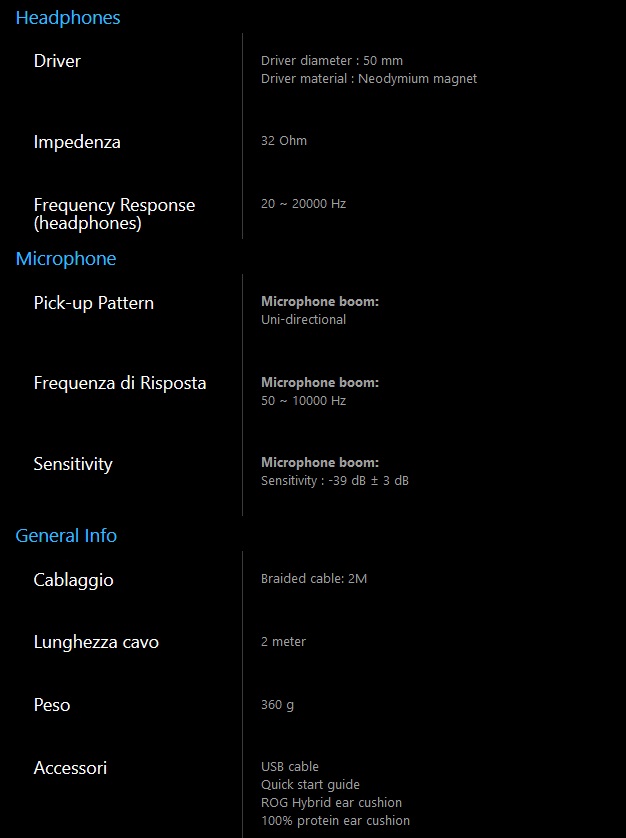626x838 pixels.
Task: Click the Microphone section heading
Action: click(x=66, y=259)
